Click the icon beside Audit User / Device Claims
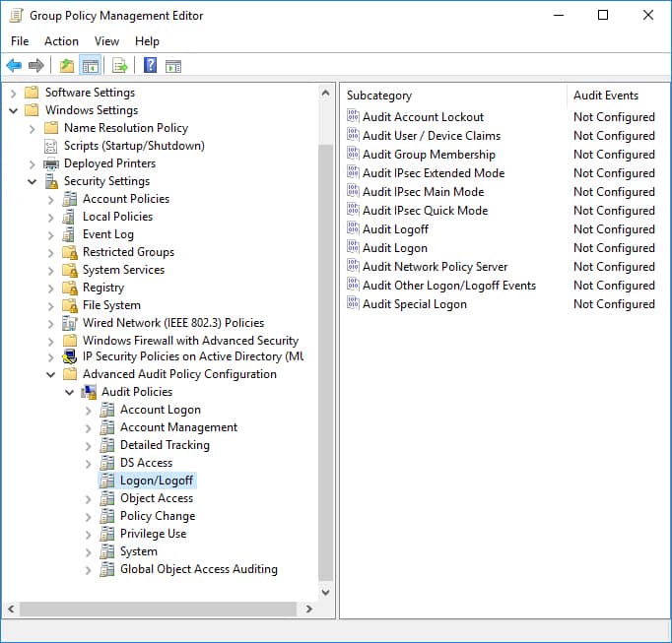 (353, 135)
